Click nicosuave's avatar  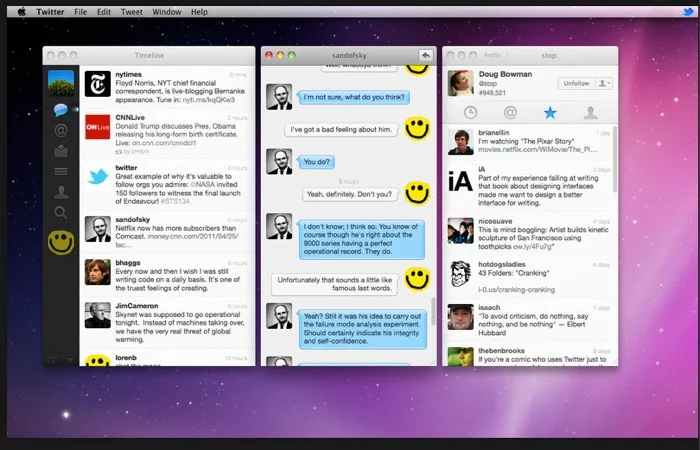tap(460, 230)
